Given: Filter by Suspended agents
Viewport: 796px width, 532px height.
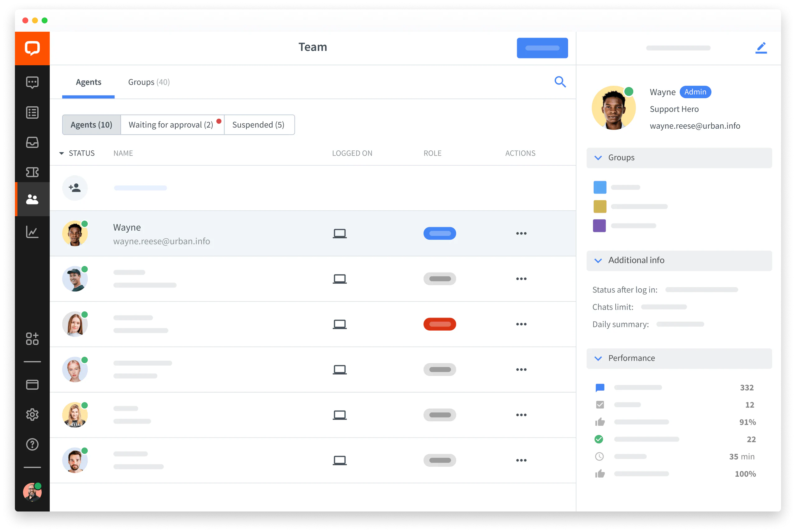Looking at the screenshot, I should [259, 125].
